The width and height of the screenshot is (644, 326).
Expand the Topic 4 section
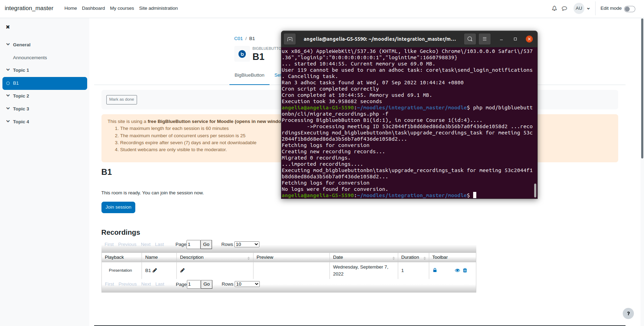coord(8,122)
